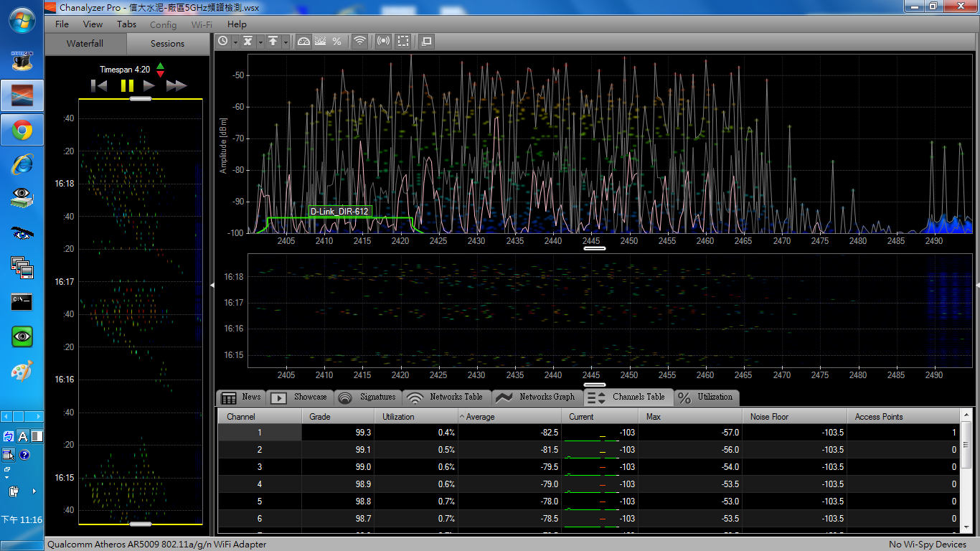The image size is (980, 551).
Task: Click the dashed selection rectangle icon
Action: coord(404,42)
